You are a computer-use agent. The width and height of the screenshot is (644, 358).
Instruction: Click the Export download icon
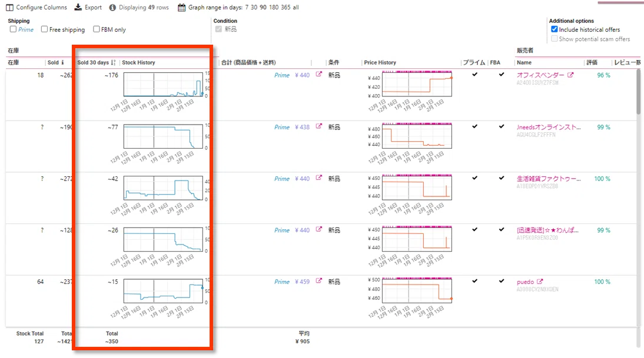[x=78, y=8]
